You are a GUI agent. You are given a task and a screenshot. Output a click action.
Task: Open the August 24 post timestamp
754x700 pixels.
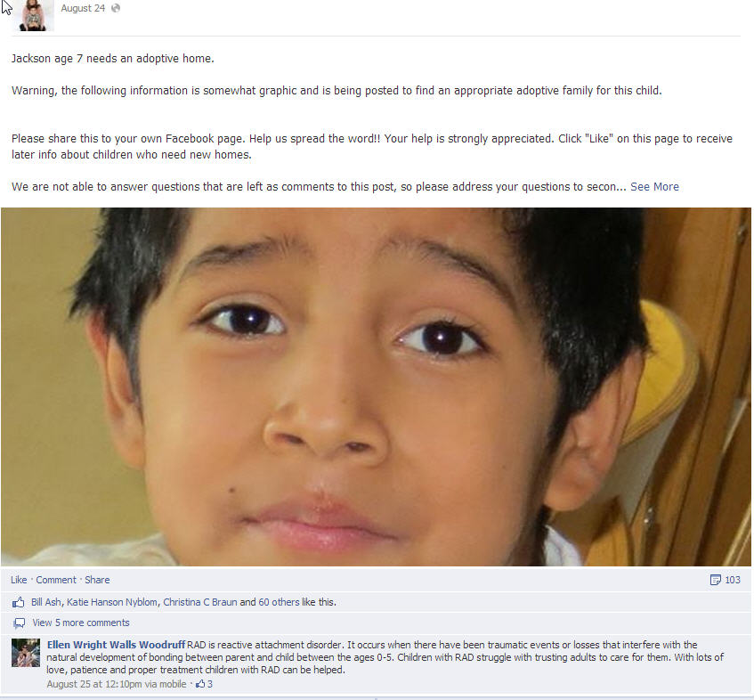83,8
